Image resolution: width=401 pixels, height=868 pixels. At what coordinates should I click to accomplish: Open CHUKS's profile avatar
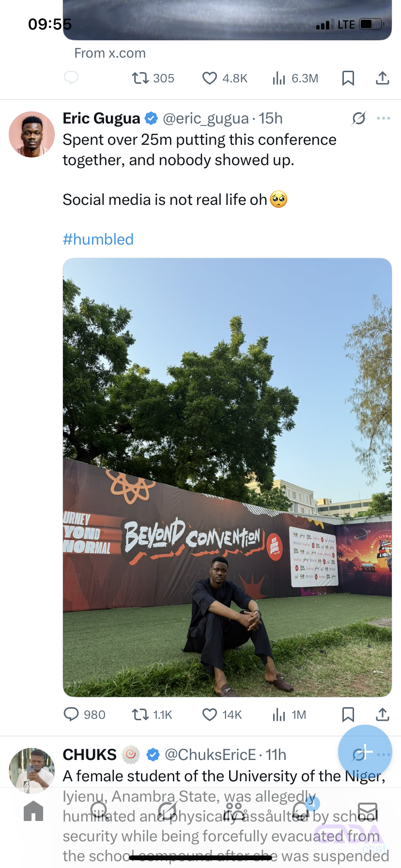pos(32,771)
